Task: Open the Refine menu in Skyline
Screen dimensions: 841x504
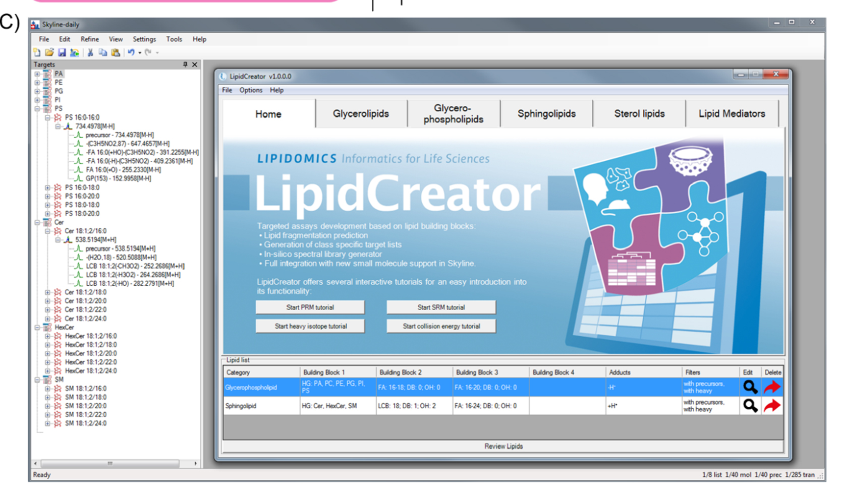Action: (90, 39)
